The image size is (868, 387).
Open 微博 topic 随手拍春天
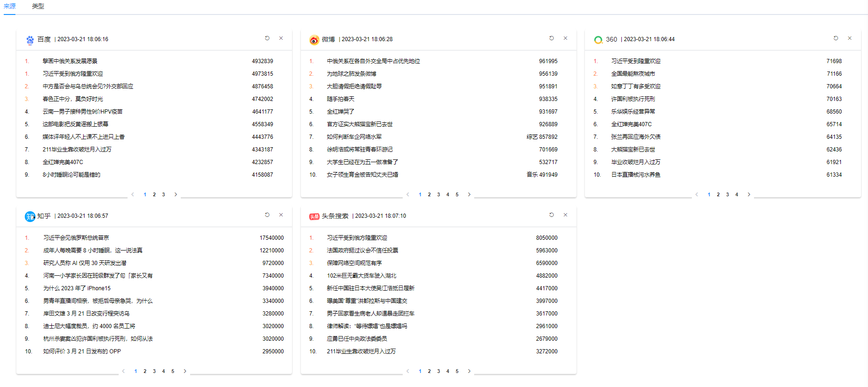tap(341, 99)
